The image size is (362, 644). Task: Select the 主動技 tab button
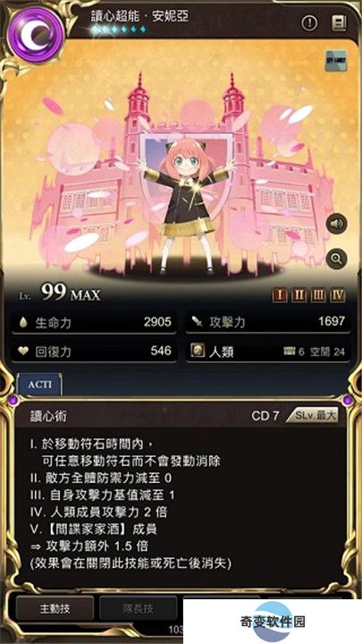pos(55,609)
